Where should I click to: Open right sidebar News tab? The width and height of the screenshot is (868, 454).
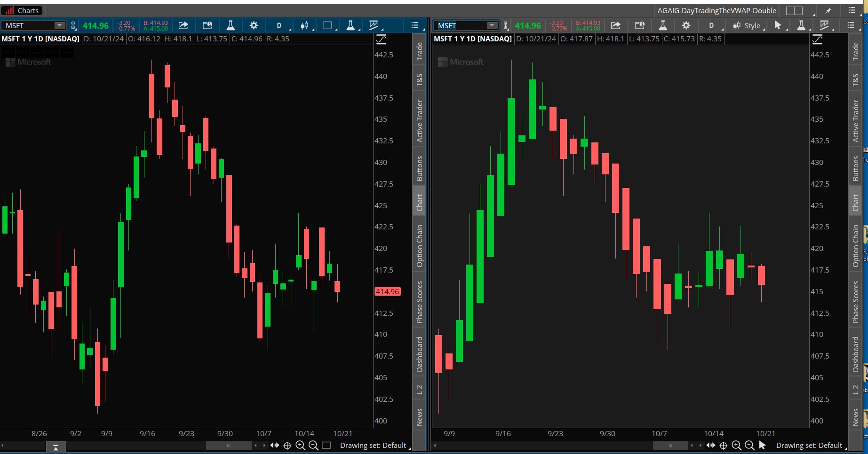855,417
